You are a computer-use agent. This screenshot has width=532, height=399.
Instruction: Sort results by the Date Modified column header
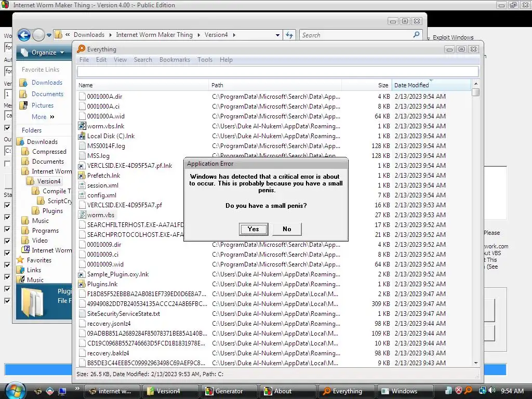point(431,85)
